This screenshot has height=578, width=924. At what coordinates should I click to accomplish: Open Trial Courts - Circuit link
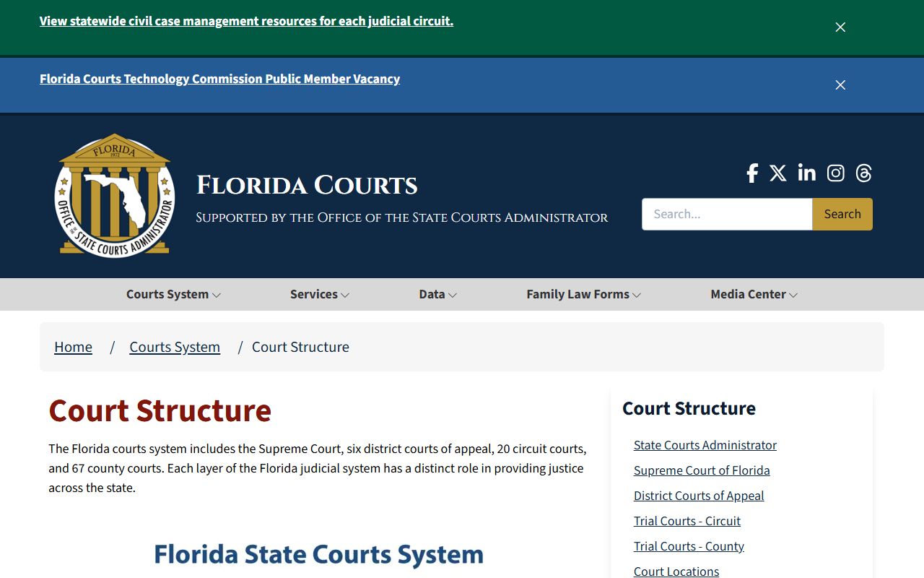[687, 521]
